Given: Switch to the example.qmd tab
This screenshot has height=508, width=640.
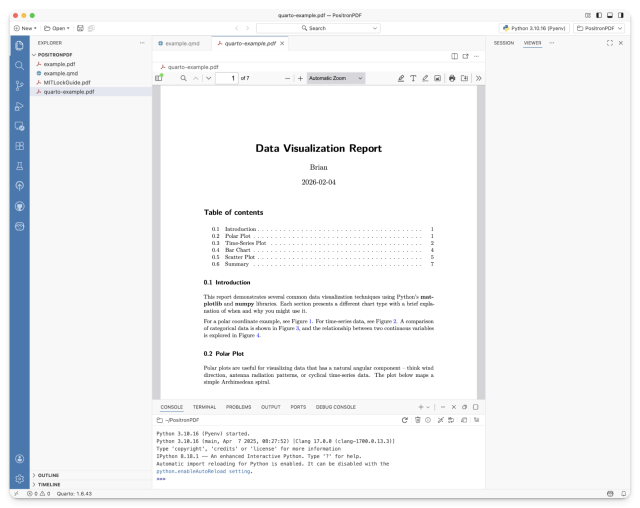Looking at the screenshot, I should pyautogui.click(x=182, y=43).
